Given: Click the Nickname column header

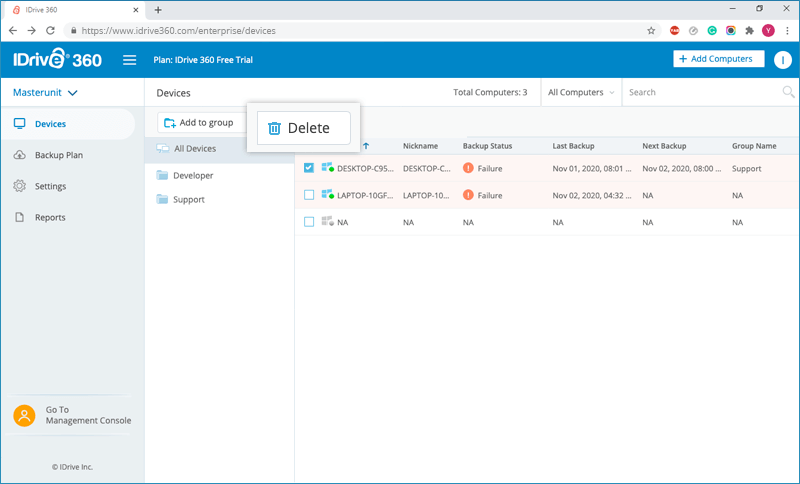Looking at the screenshot, I should (420, 146).
